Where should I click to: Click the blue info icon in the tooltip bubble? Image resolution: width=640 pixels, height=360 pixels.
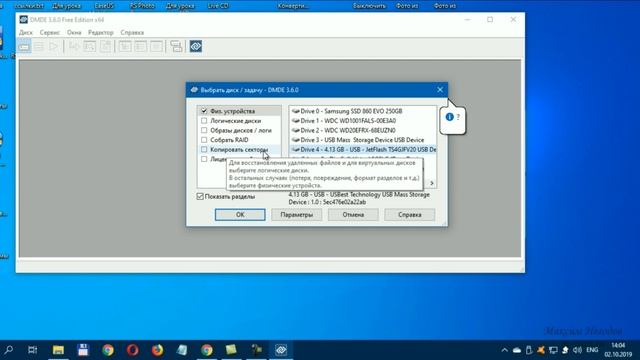[x=449, y=117]
